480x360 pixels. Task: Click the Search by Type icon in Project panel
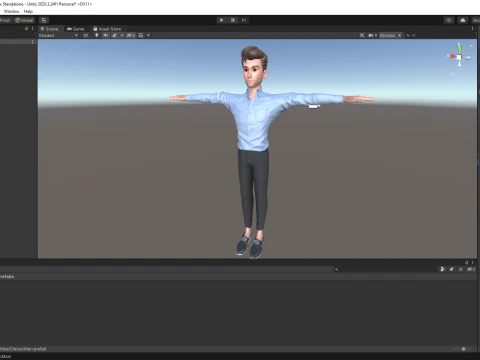pyautogui.click(x=443, y=269)
